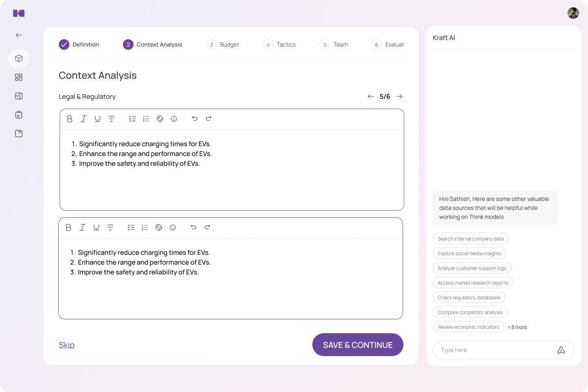Click the strikethrough icon in first editor
This screenshot has height=392, width=588.
[x=111, y=119]
